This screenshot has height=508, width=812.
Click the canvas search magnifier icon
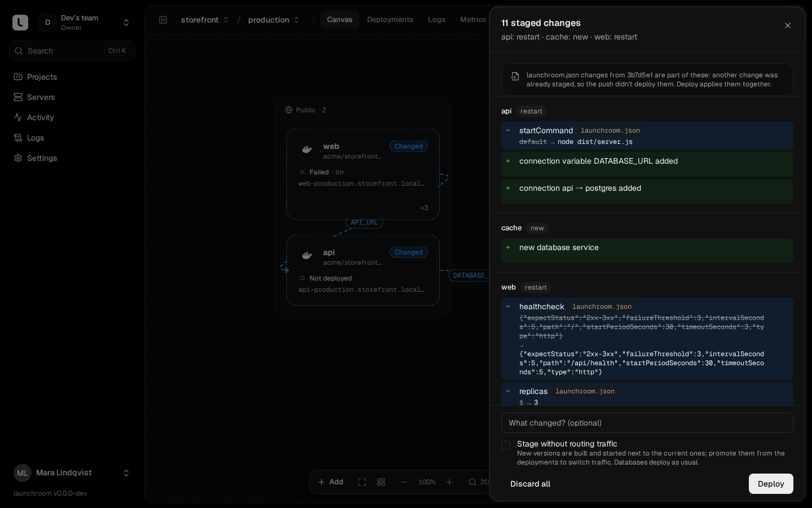pyautogui.click(x=473, y=482)
